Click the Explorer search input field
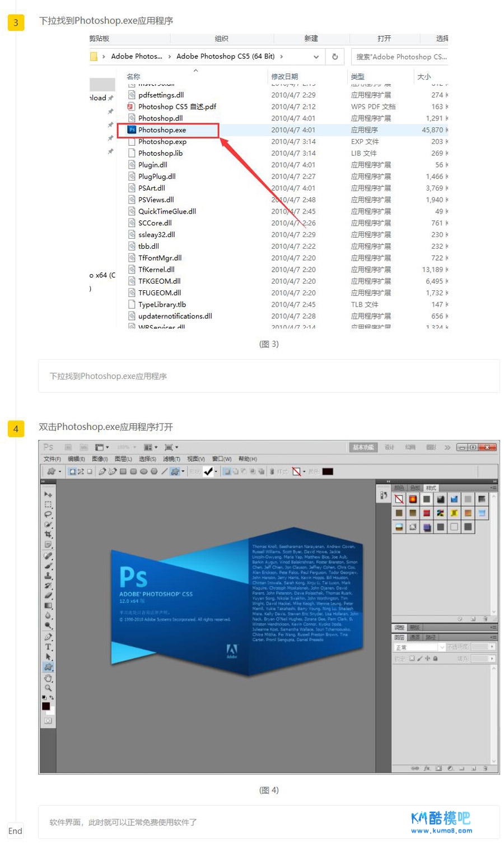The image size is (504, 844). coord(400,57)
